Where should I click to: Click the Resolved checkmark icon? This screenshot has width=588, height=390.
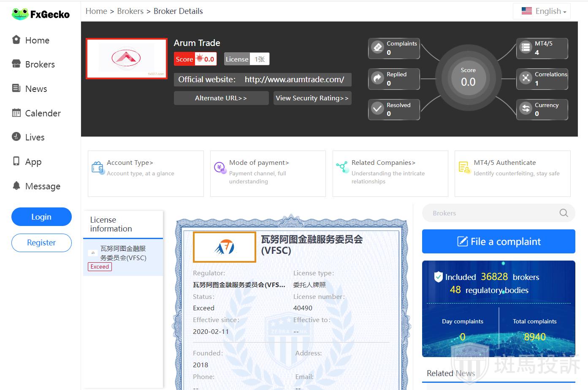377,109
